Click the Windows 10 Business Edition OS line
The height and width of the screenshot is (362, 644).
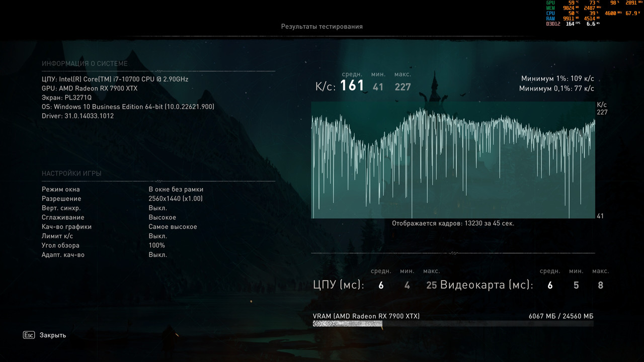tap(128, 107)
